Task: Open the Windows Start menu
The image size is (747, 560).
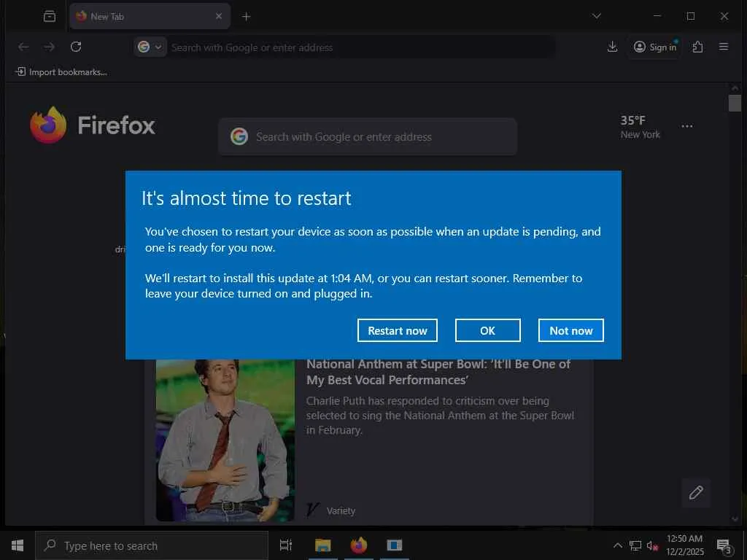Action: click(x=18, y=545)
